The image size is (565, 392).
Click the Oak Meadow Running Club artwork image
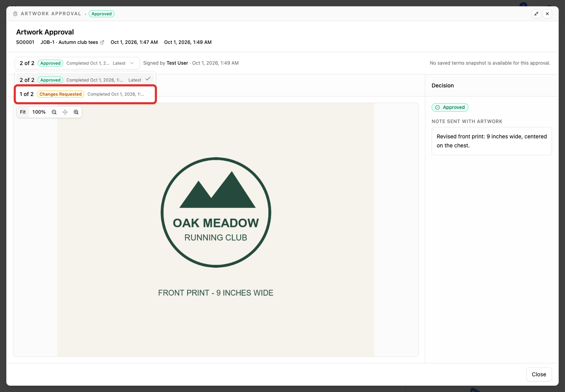[x=216, y=230]
